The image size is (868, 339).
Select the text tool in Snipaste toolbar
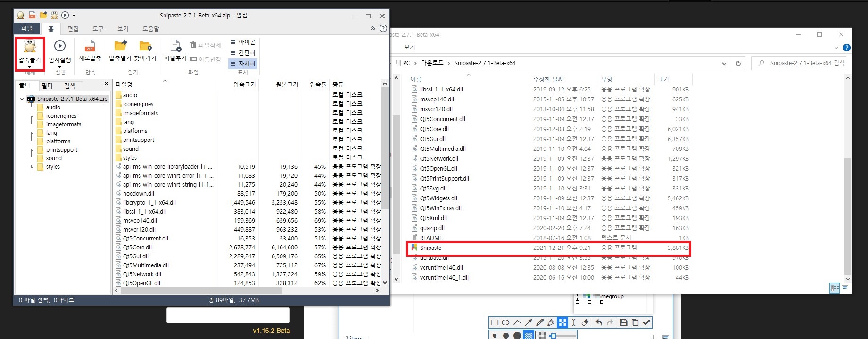(574, 322)
